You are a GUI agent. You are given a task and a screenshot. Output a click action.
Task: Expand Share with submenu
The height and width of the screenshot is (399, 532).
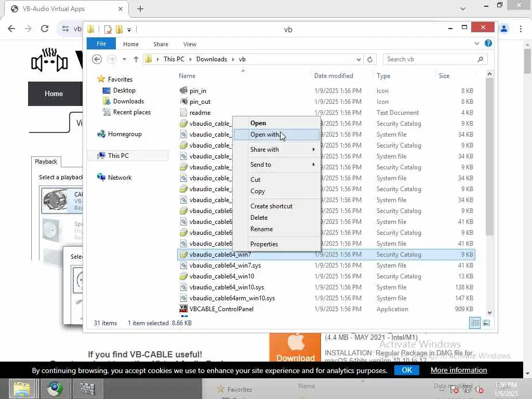tap(276, 150)
